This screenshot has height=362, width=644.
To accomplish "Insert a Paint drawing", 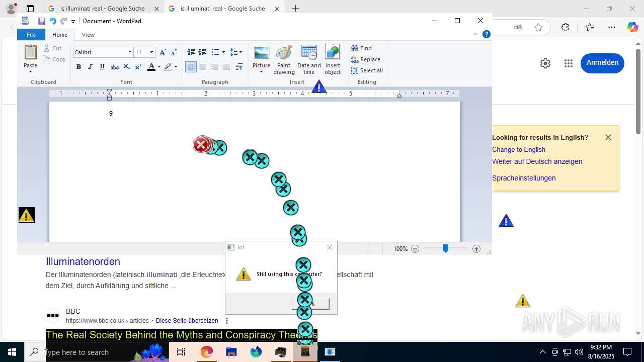I will (x=284, y=60).
